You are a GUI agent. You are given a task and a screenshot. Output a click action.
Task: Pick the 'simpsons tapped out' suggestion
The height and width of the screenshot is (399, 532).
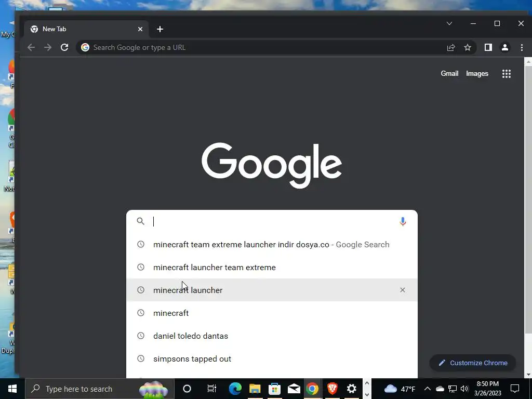coord(272,358)
